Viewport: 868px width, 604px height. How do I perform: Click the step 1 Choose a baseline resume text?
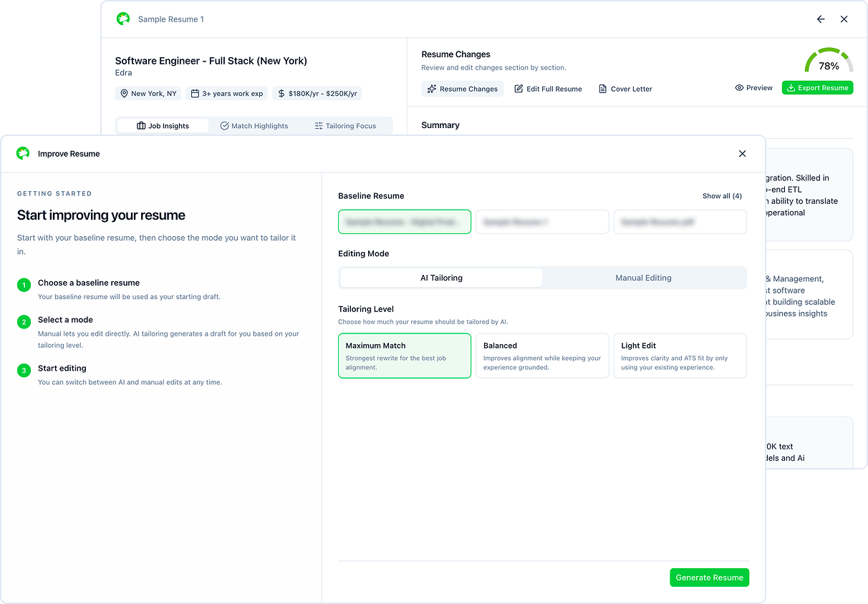pos(89,283)
